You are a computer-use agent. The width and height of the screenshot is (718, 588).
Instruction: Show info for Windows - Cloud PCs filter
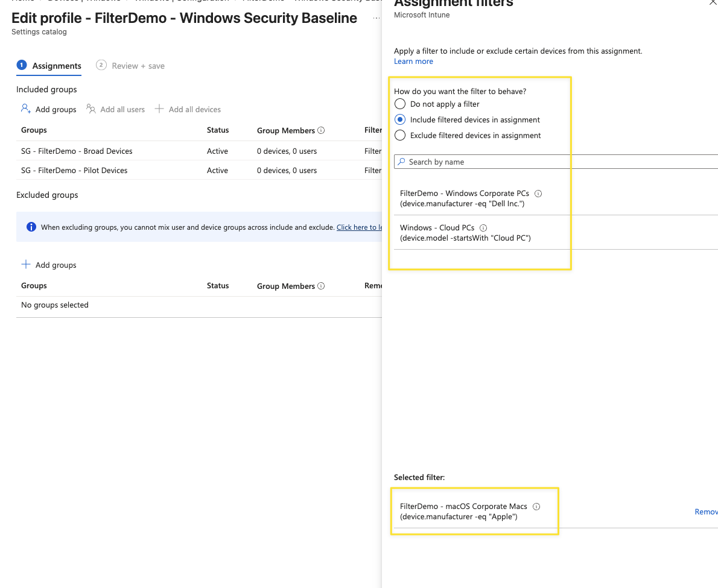pos(483,228)
